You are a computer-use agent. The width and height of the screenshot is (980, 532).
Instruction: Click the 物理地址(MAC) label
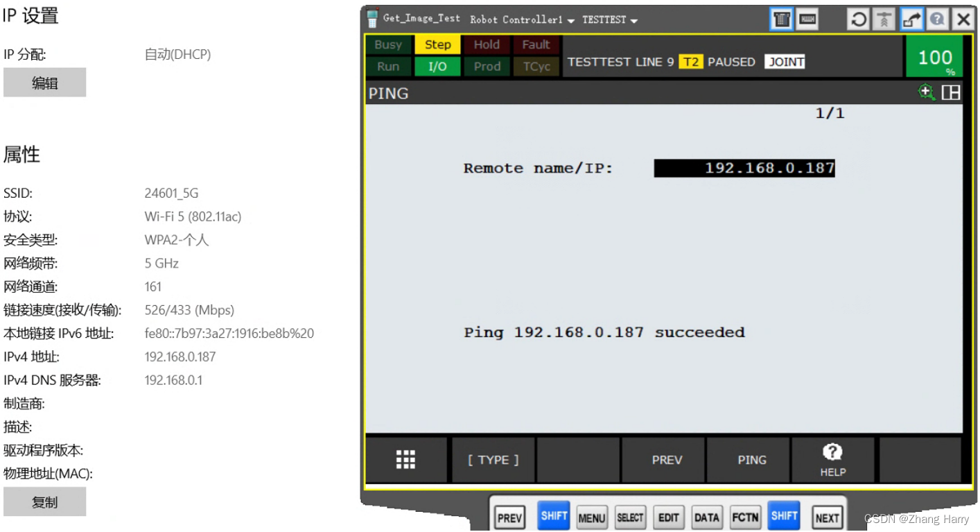[48, 474]
